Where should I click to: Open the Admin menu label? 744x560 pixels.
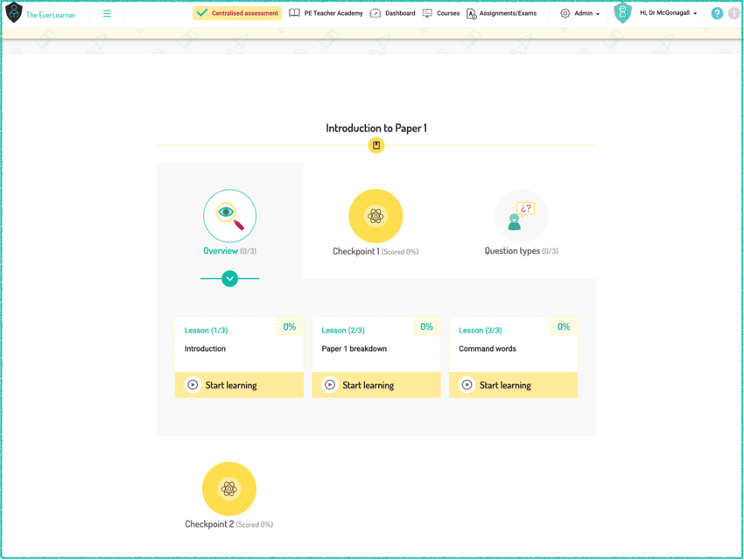click(x=583, y=13)
